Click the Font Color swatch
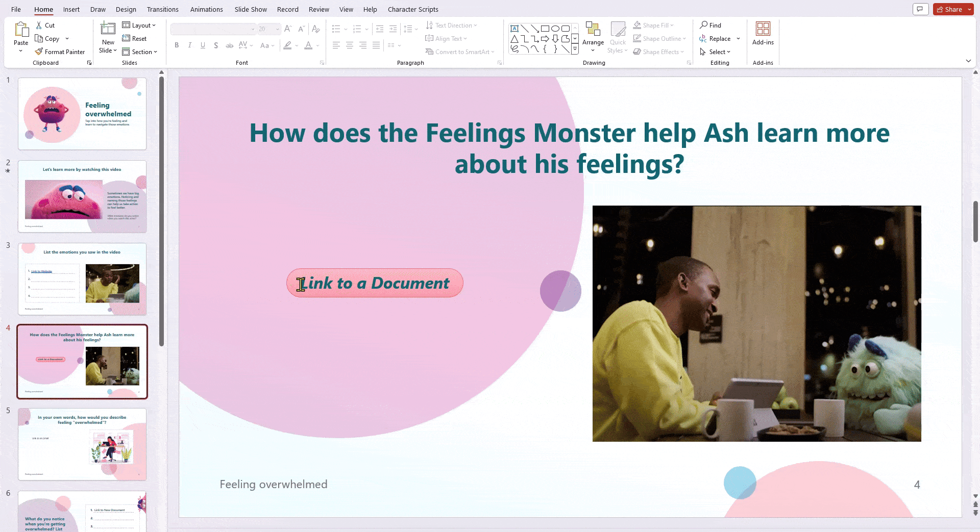Viewport: 980px width, 532px height. click(x=308, y=45)
